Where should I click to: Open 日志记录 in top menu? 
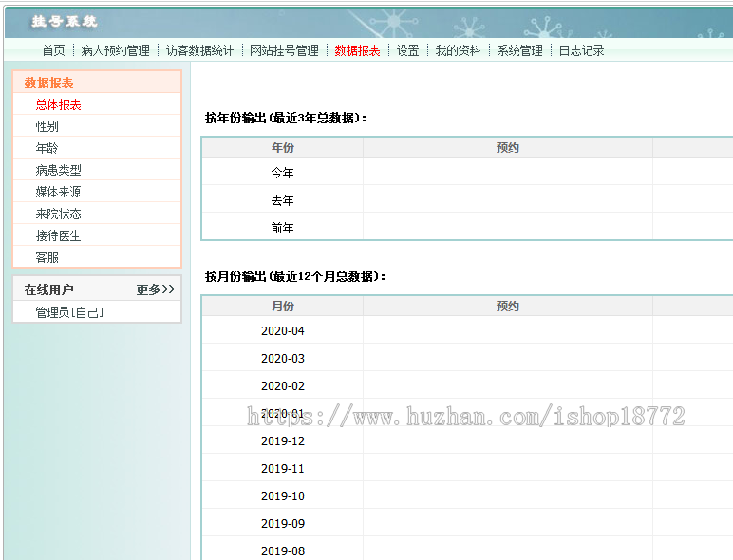(x=581, y=50)
